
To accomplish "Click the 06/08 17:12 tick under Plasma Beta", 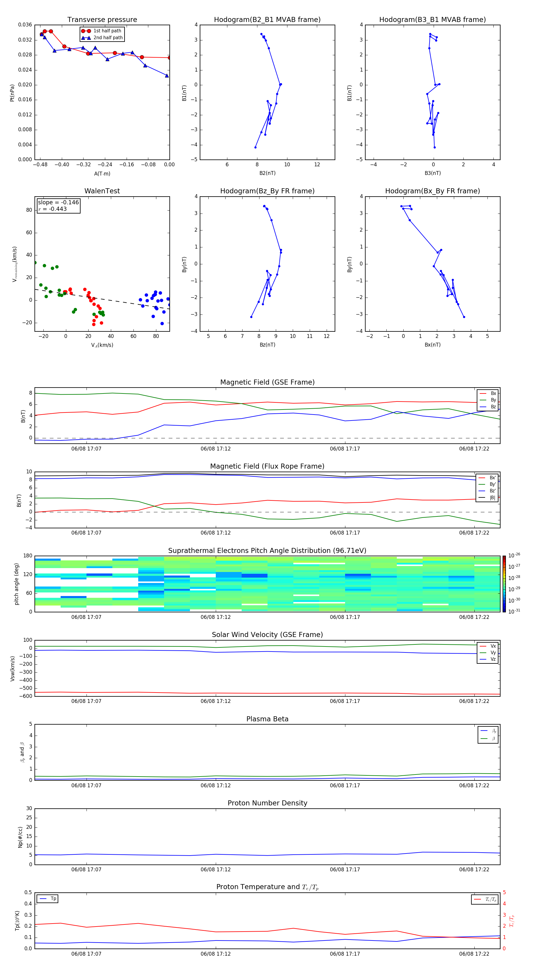I will pyautogui.click(x=215, y=785).
